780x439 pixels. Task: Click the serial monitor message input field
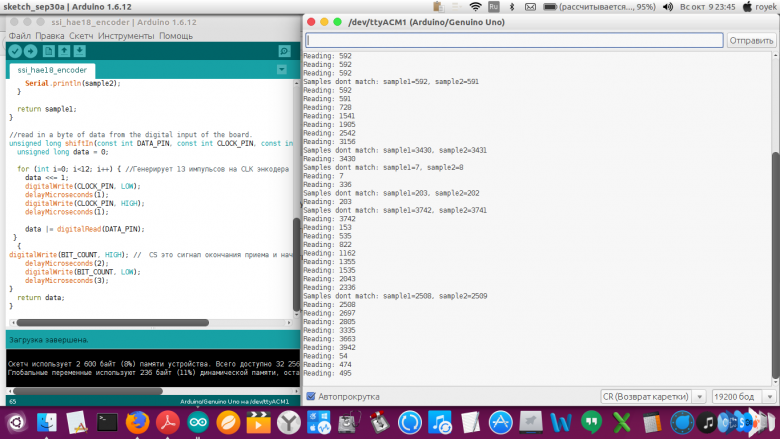(x=514, y=40)
